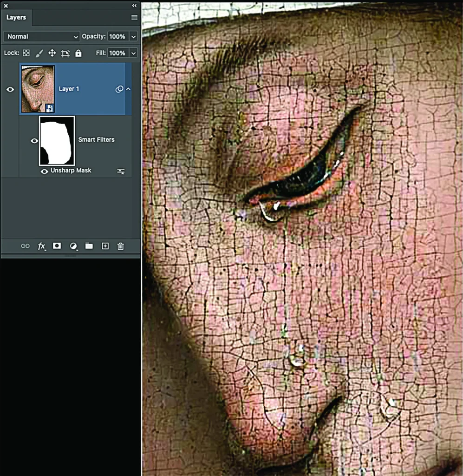Select the Smart Filters mask thumbnail
463x476 pixels.
click(57, 141)
